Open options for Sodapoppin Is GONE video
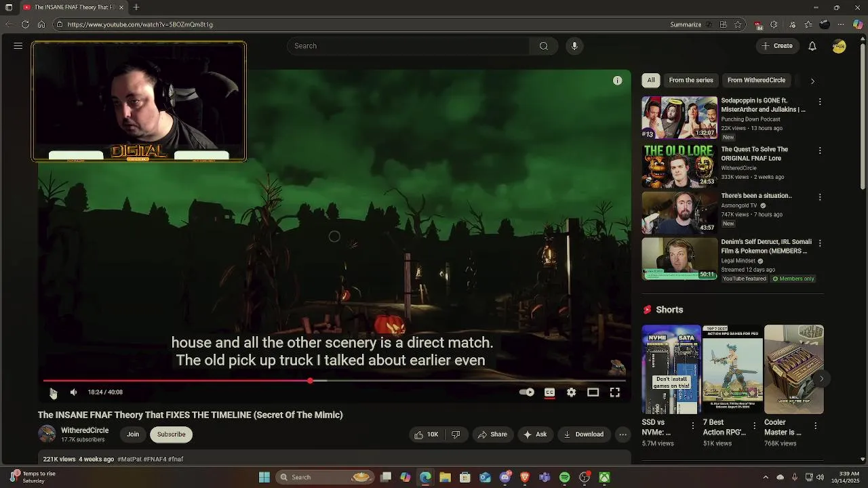This screenshot has width=868, height=488. point(820,102)
